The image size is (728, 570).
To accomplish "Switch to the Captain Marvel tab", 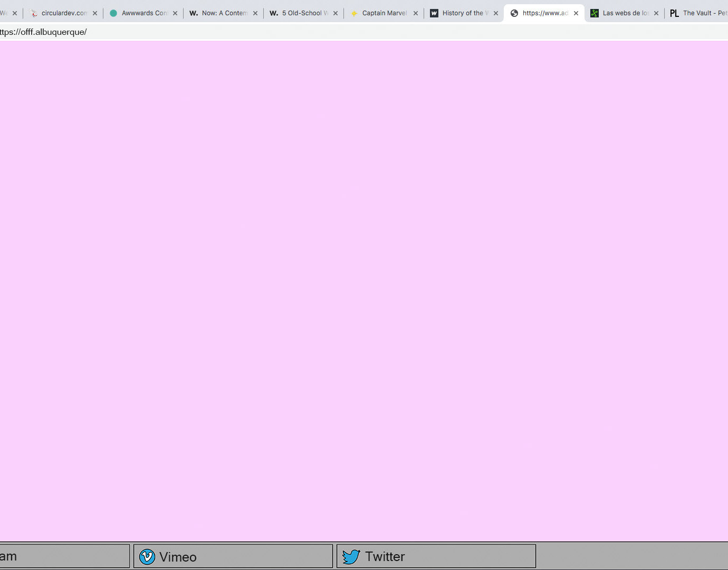I will pos(384,13).
